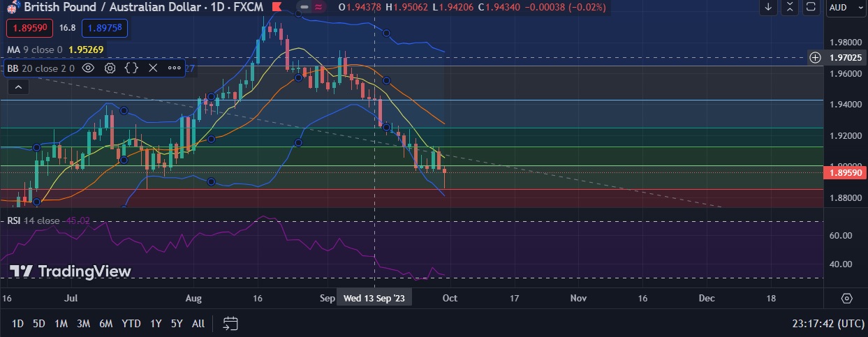This screenshot has height=337, width=868.
Task: Click the Dec label on time axis
Action: tap(707, 298)
